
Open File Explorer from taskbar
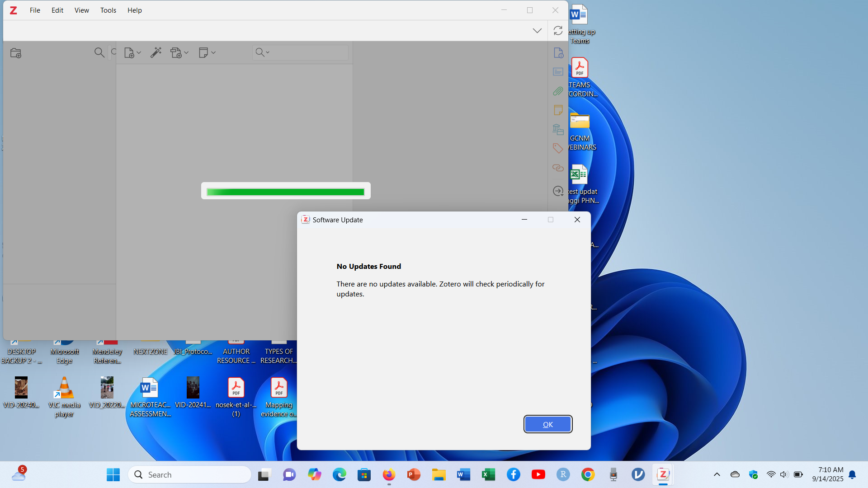(x=439, y=474)
